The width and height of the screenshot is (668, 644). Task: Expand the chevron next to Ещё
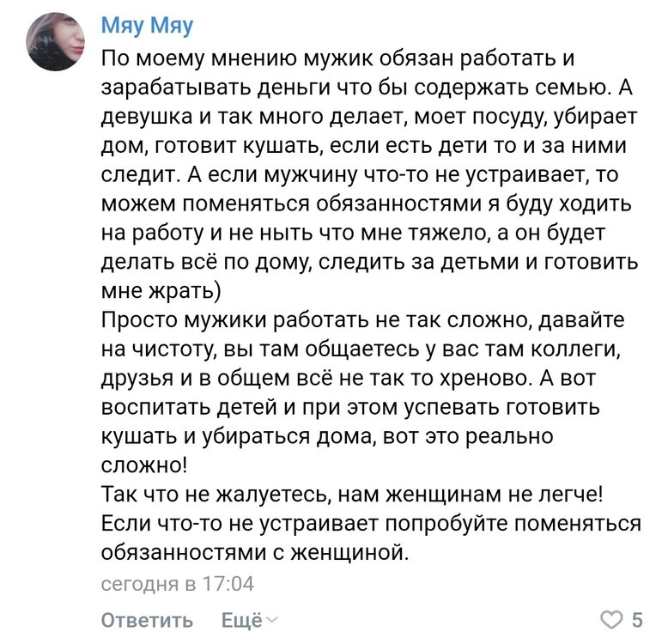272,620
